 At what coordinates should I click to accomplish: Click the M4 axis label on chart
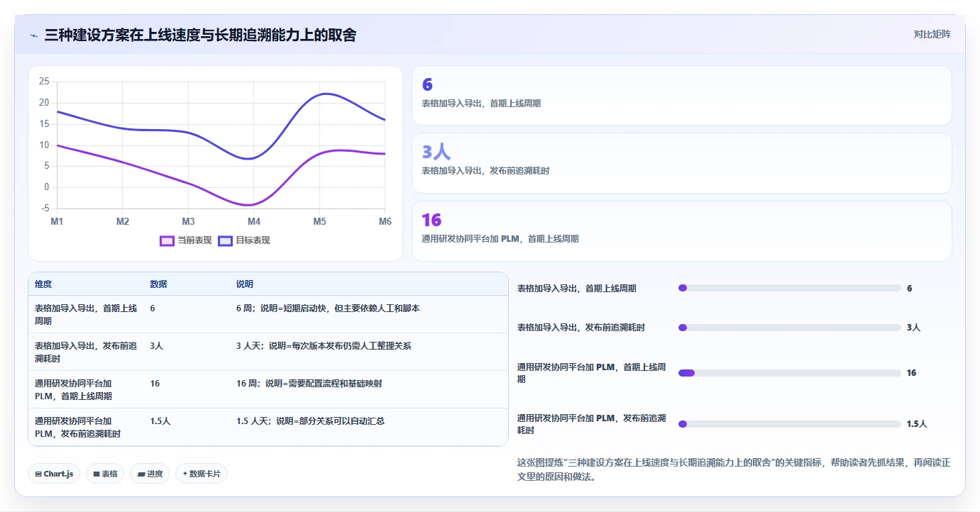tap(254, 222)
